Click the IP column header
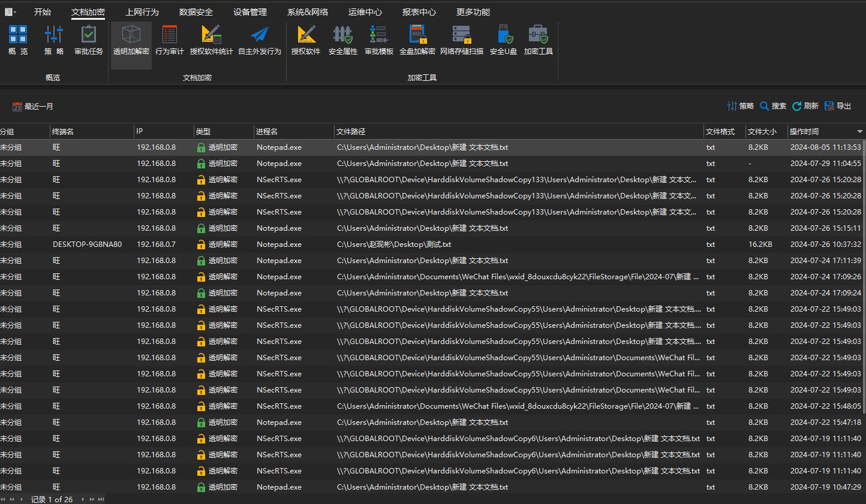866x504 pixels. 164,131
